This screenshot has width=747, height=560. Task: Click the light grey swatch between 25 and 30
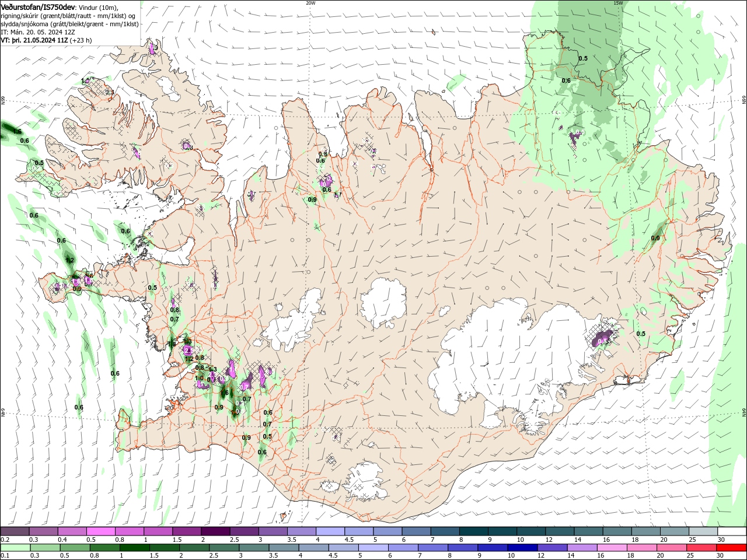click(703, 531)
